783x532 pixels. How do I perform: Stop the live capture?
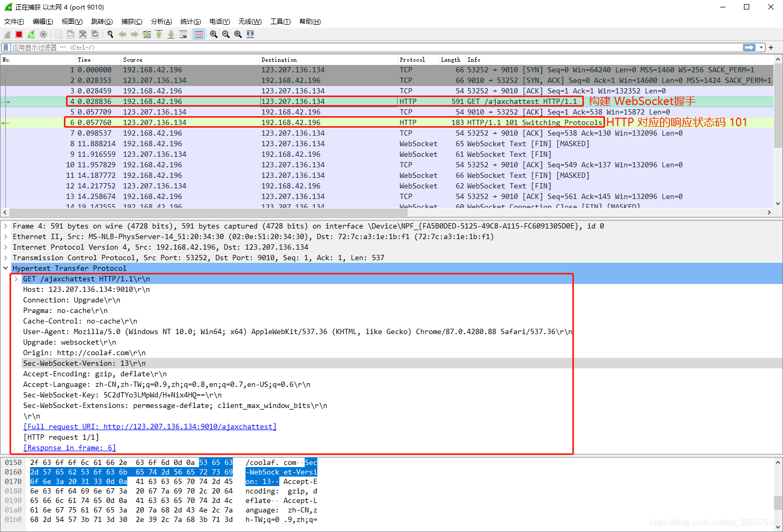[18, 34]
